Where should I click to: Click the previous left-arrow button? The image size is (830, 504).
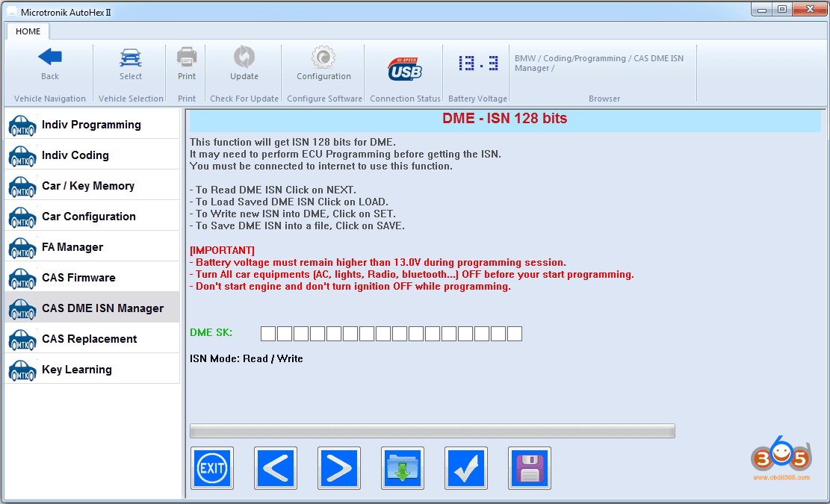click(276, 468)
